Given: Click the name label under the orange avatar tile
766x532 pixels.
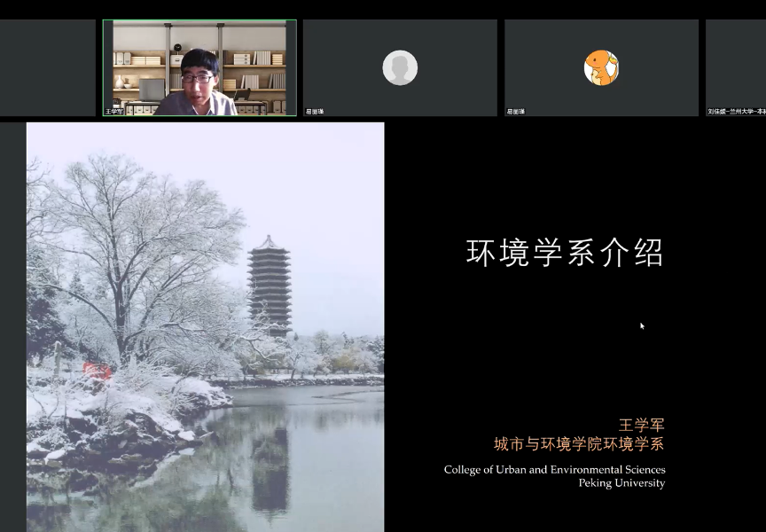Looking at the screenshot, I should coord(516,112).
